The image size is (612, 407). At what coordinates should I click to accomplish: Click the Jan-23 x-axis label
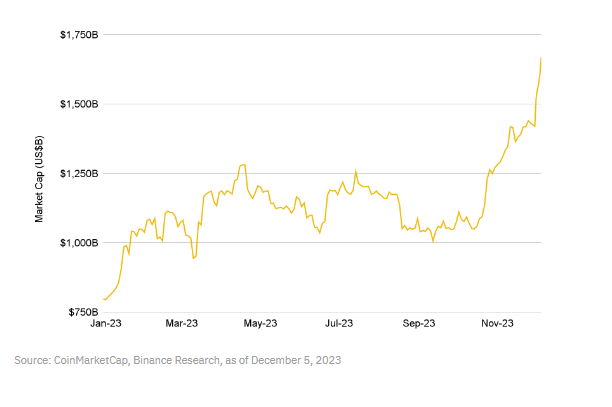(x=106, y=324)
